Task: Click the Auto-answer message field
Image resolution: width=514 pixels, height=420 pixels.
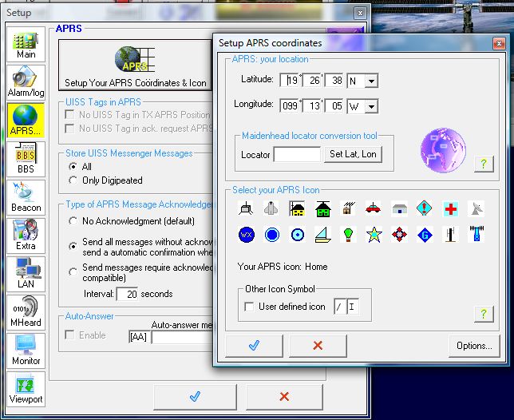Action: point(182,337)
